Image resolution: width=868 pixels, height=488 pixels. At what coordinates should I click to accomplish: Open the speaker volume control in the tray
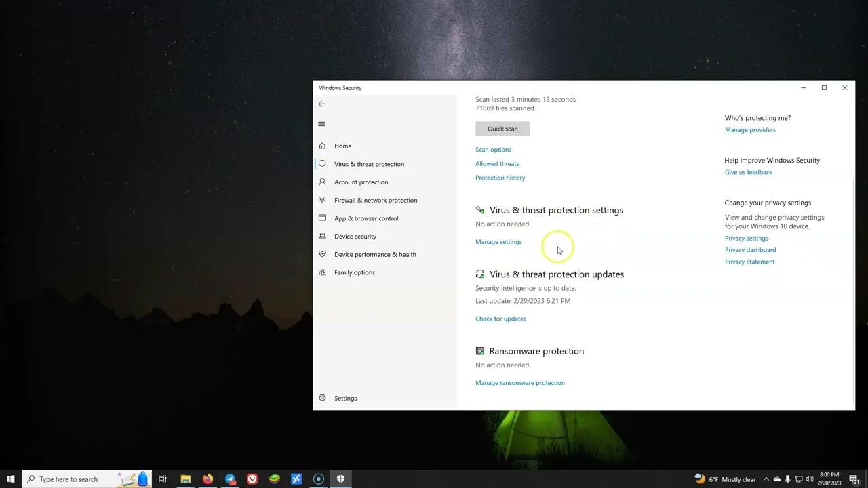click(809, 479)
